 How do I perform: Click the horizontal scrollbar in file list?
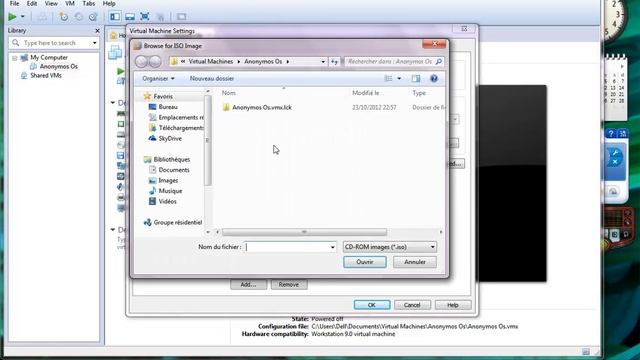click(304, 232)
